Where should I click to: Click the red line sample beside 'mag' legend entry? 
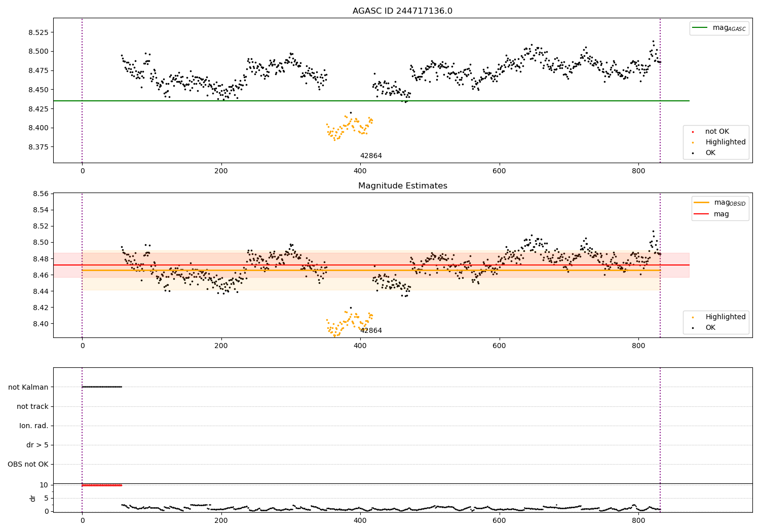pos(702,214)
